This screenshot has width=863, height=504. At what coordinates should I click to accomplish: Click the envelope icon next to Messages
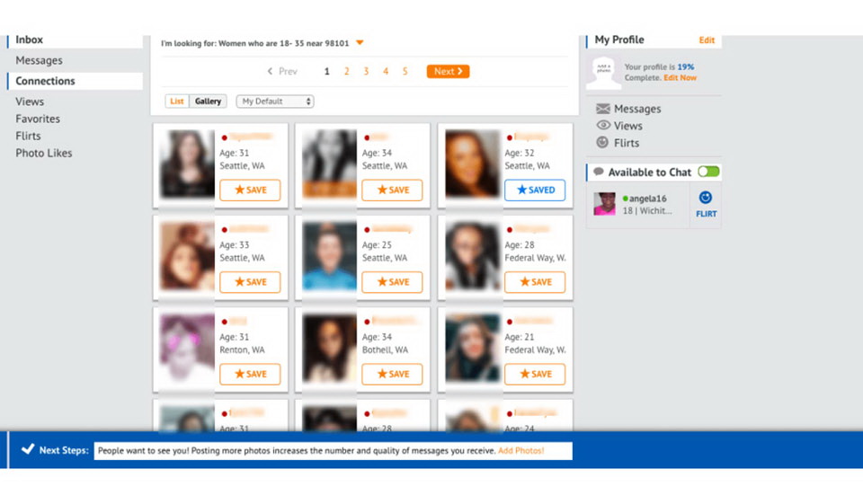603,109
